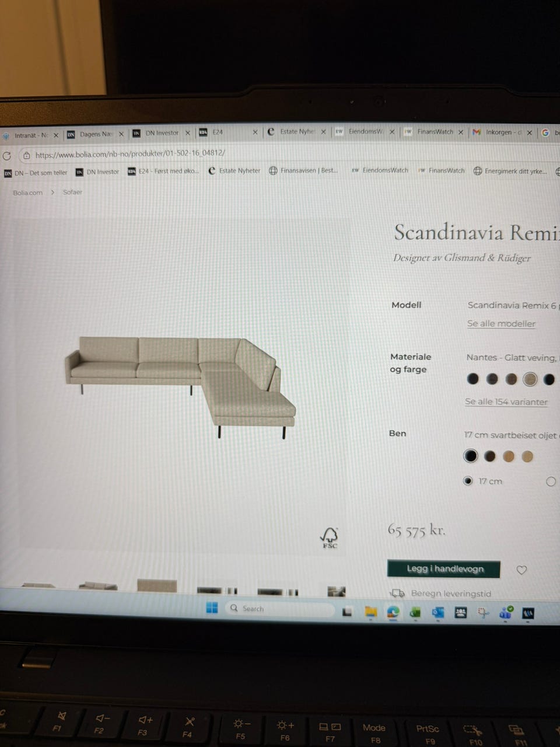
Task: Close the FinansWatch tab
Action: click(x=460, y=132)
